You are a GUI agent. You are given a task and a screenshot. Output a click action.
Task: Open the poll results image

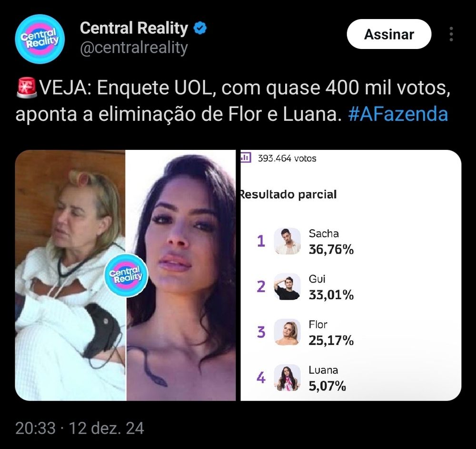pyautogui.click(x=351, y=275)
